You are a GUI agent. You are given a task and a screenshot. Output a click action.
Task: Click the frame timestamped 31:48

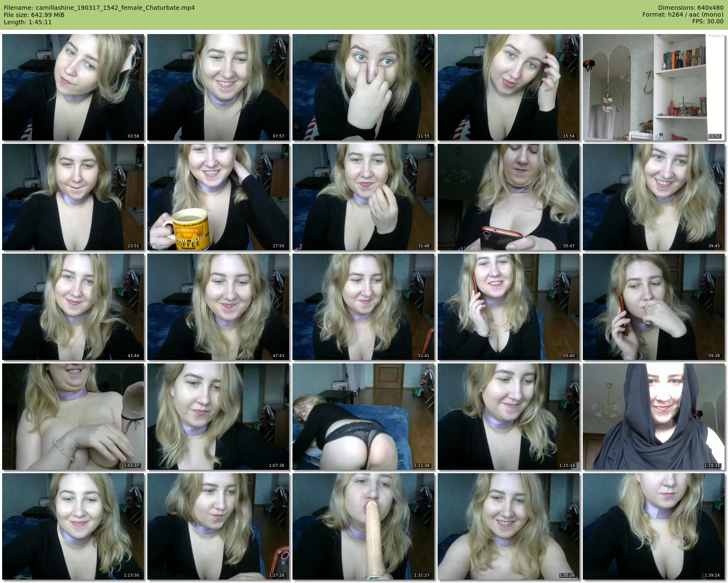point(364,197)
